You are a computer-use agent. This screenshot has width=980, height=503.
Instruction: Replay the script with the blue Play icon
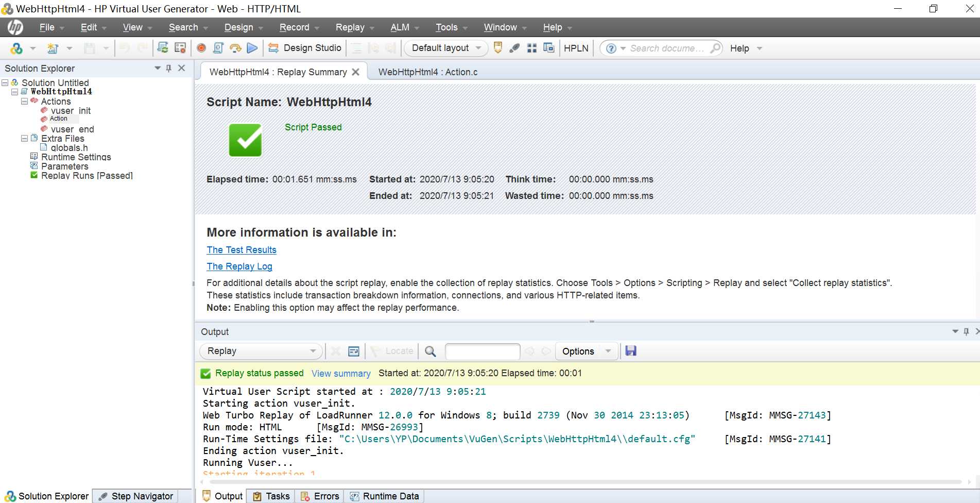(x=252, y=48)
